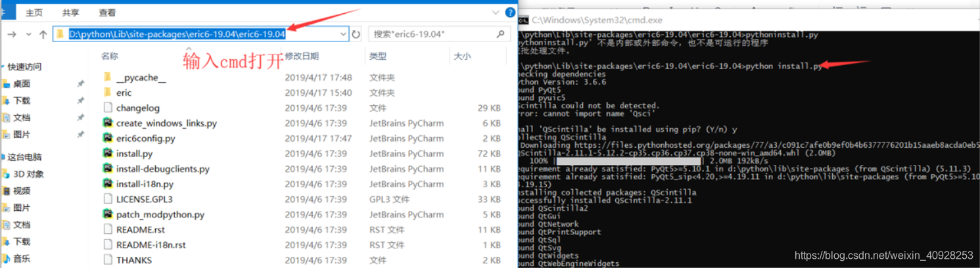Select LICENSE.GPL3 file icon
The width and height of the screenshot is (980, 268).
(x=108, y=199)
